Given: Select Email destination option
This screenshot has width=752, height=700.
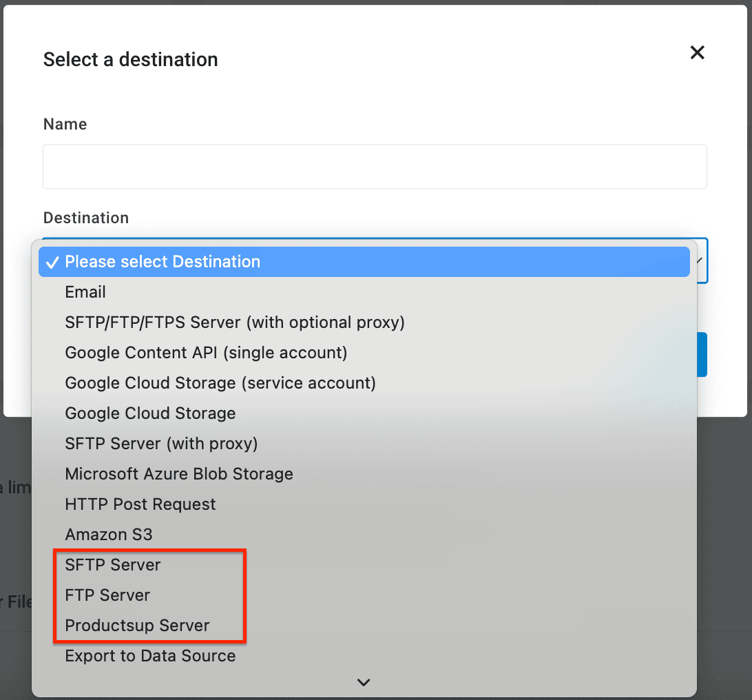Looking at the screenshot, I should (x=85, y=292).
